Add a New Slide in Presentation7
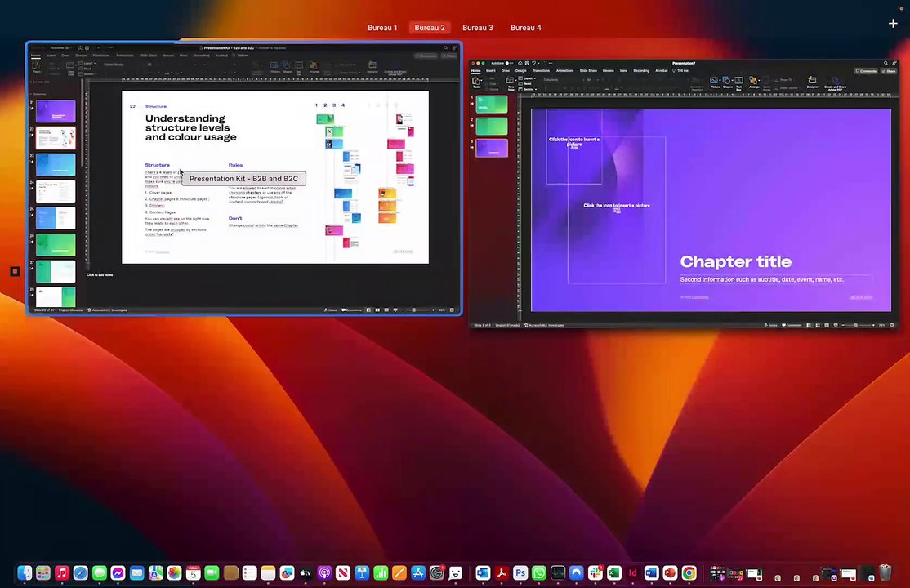 (510, 83)
